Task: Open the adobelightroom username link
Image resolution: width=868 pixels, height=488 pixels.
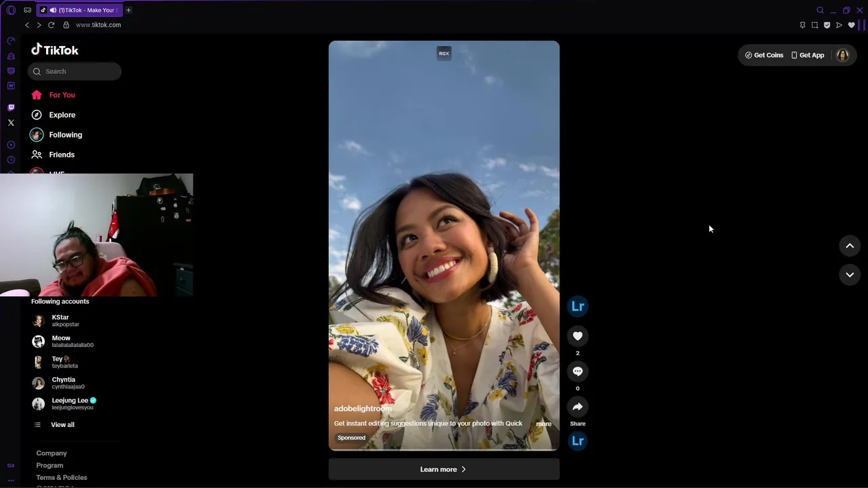Action: (363, 409)
